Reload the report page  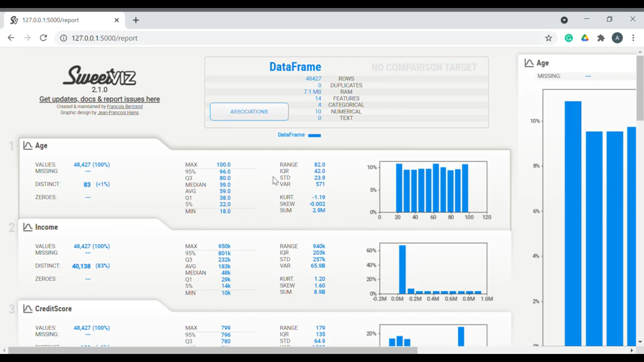tap(43, 38)
